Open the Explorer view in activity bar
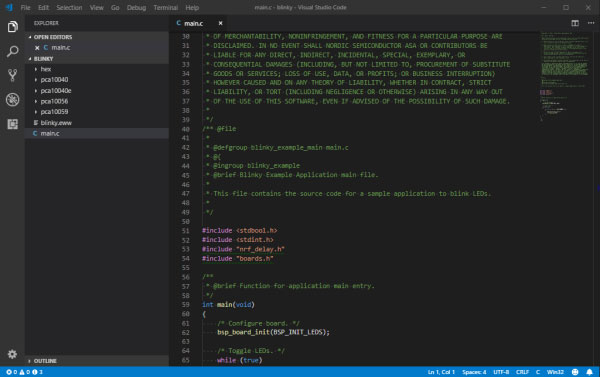 pos(12,26)
